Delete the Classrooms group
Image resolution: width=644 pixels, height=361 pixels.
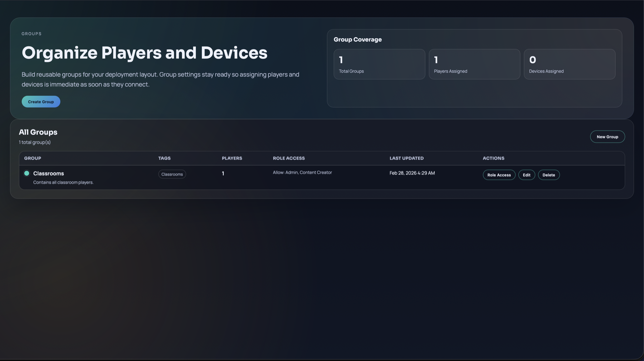548,175
